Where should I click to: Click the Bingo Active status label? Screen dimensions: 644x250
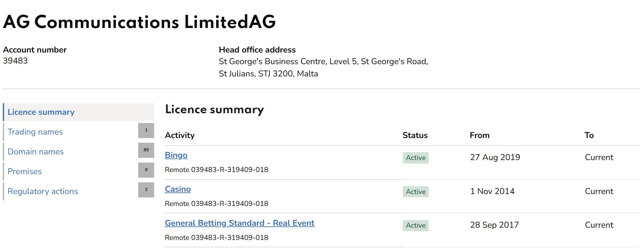pyautogui.click(x=415, y=158)
